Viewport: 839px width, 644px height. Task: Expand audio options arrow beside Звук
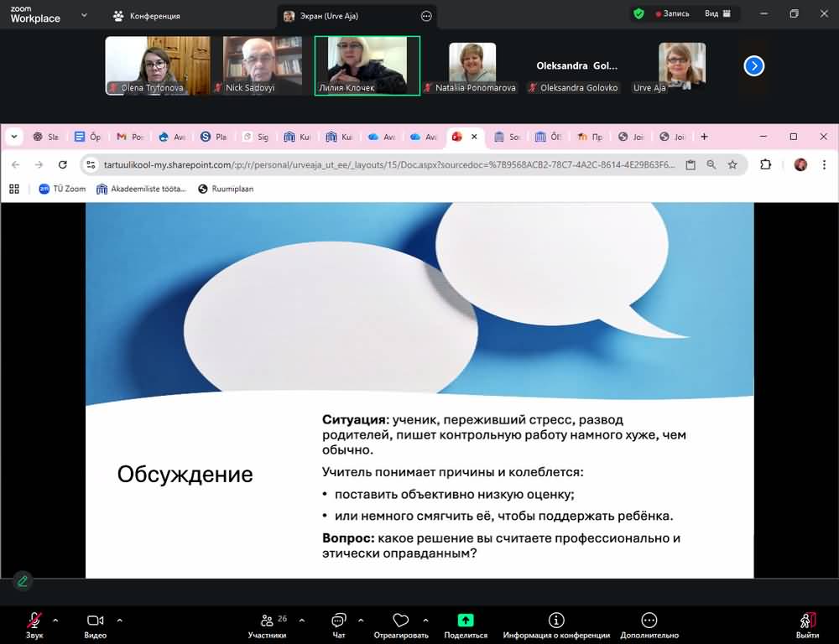tap(55, 621)
